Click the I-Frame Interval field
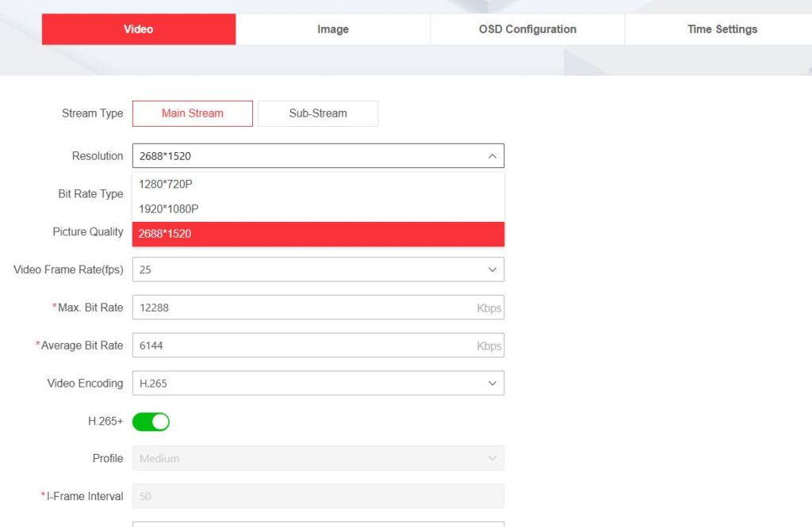The image size is (812, 527). tap(317, 496)
